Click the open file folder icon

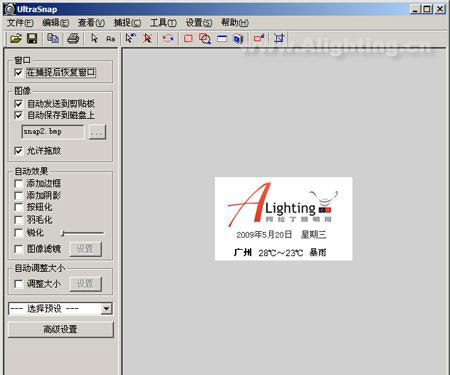click(16, 39)
